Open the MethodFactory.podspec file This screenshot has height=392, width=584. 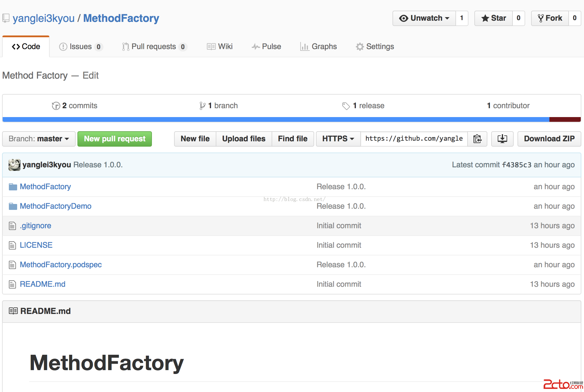coord(61,265)
